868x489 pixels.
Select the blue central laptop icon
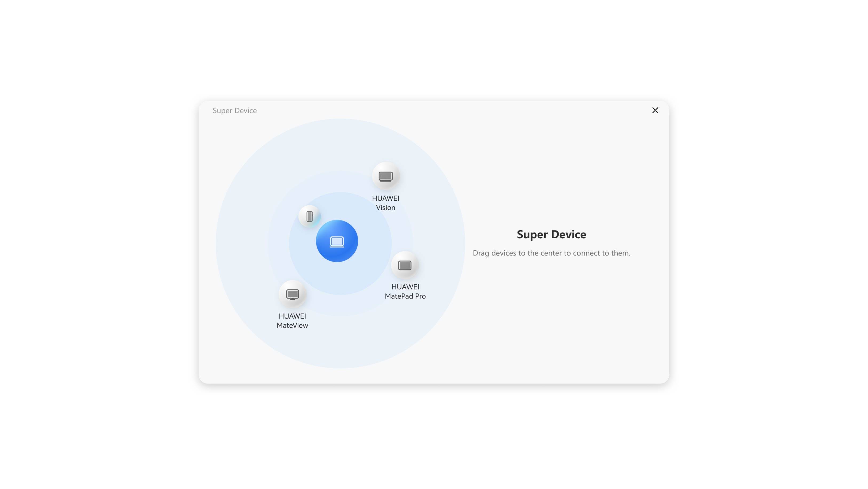pyautogui.click(x=337, y=241)
